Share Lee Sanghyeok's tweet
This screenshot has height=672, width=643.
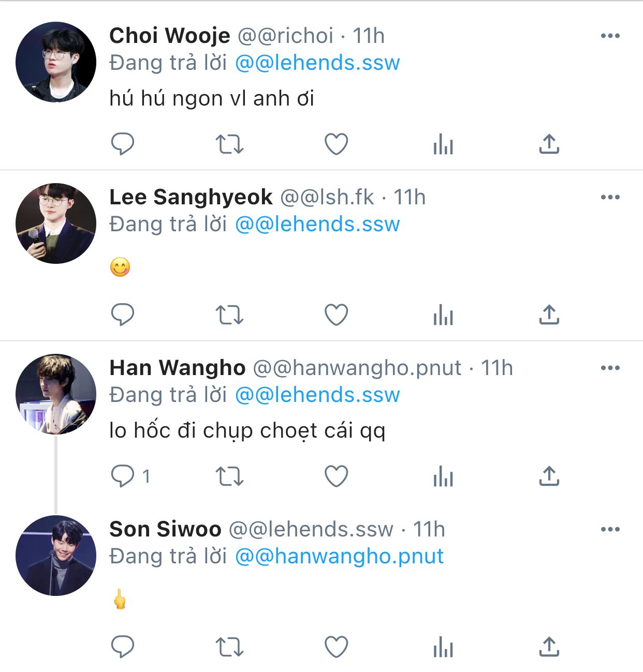[549, 315]
